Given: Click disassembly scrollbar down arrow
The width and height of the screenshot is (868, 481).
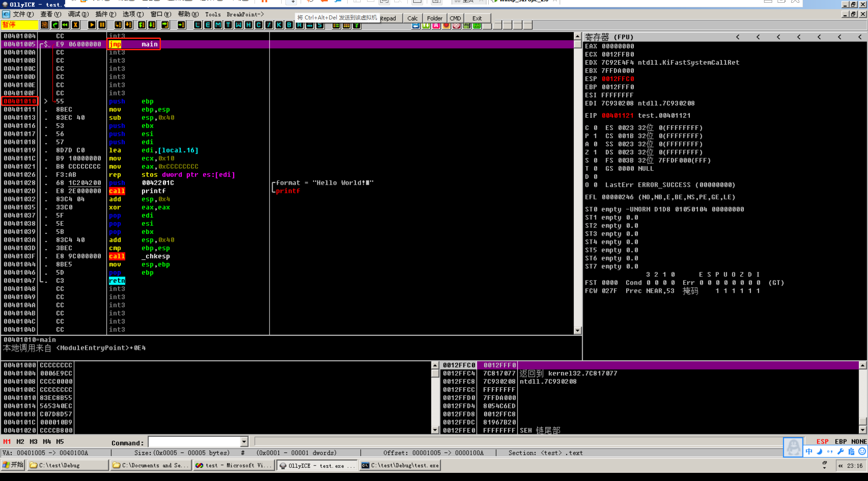Looking at the screenshot, I should pos(577,331).
